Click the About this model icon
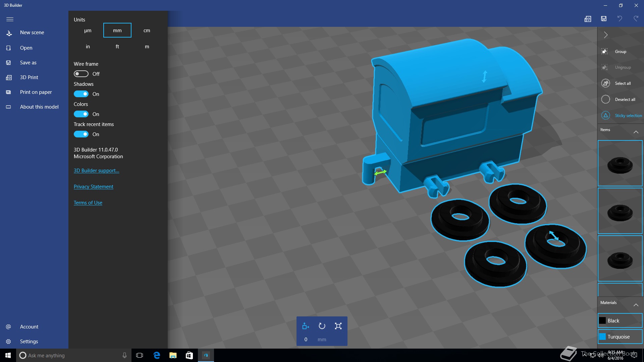This screenshot has height=362, width=644. point(9,107)
